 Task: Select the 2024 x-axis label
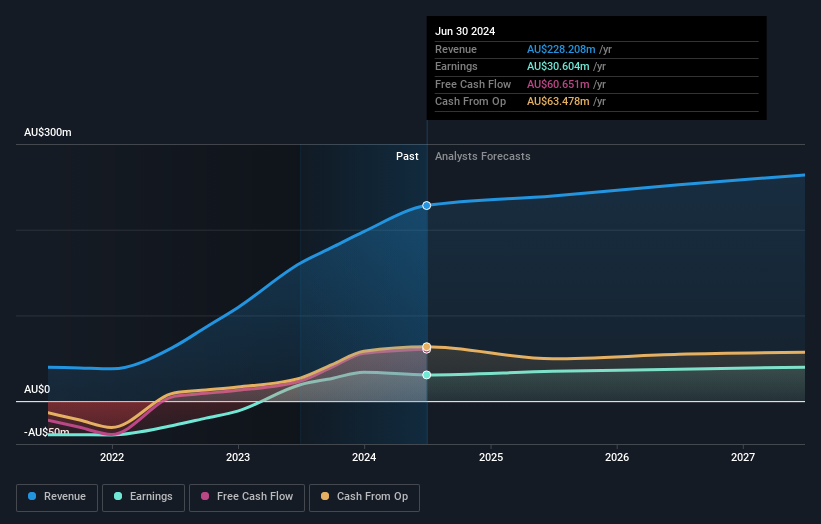[364, 457]
